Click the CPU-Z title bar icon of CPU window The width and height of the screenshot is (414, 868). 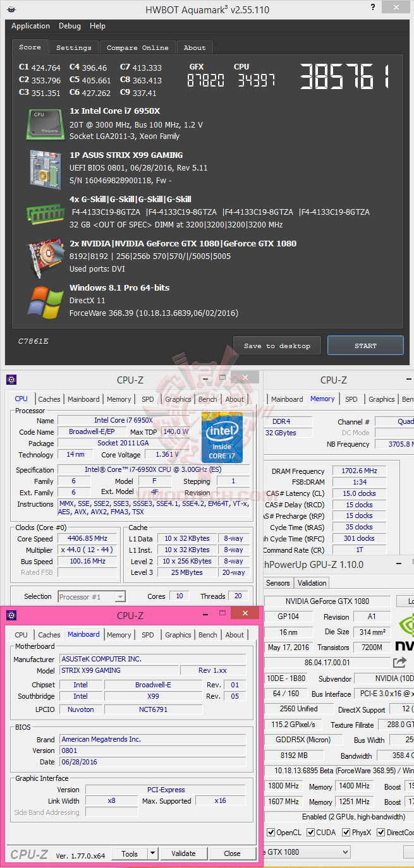[11, 380]
